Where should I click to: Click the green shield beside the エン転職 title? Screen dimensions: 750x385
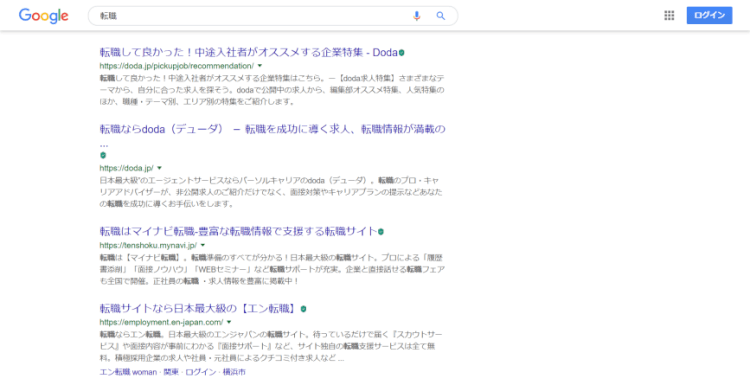(x=303, y=309)
